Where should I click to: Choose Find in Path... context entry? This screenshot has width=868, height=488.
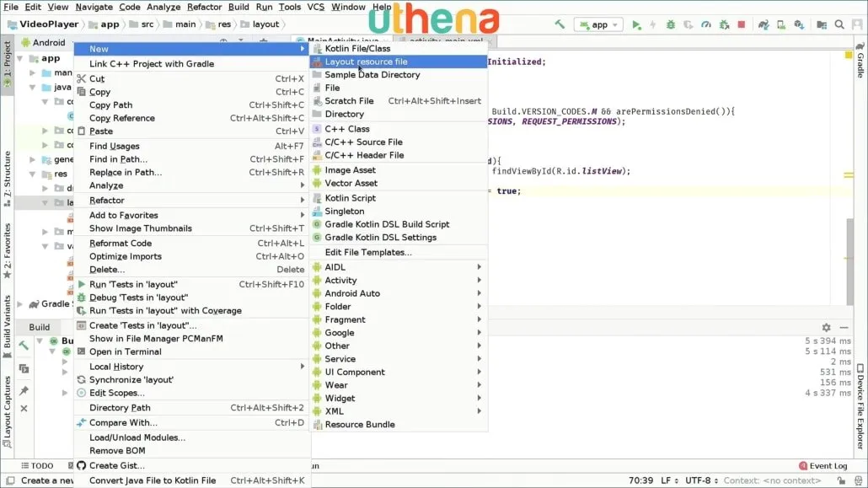click(x=191, y=159)
